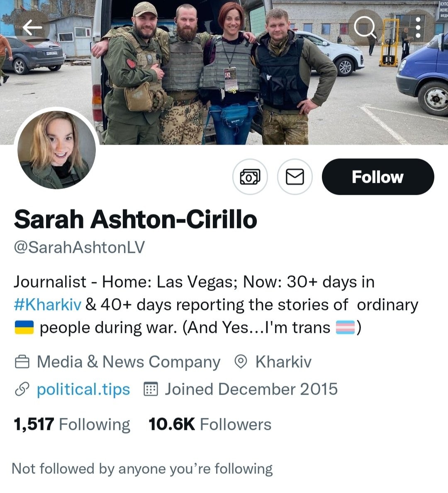Click the calendar joined icon
448x493 pixels.
[x=151, y=389]
